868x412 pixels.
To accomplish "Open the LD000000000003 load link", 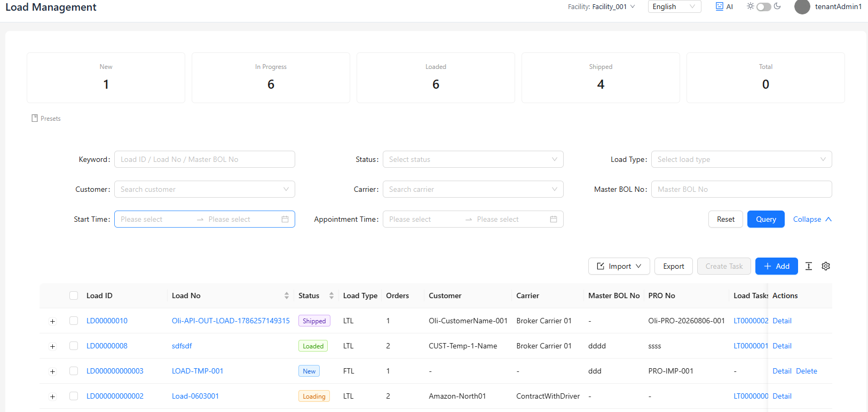I will pyautogui.click(x=115, y=371).
